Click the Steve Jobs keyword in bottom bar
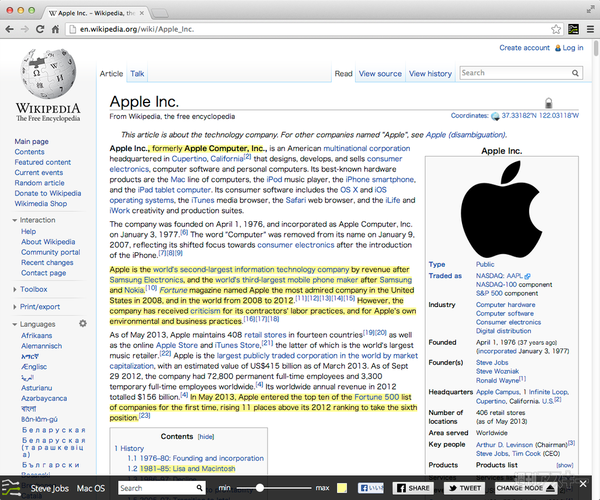This screenshot has width=600, height=500. coord(50,488)
